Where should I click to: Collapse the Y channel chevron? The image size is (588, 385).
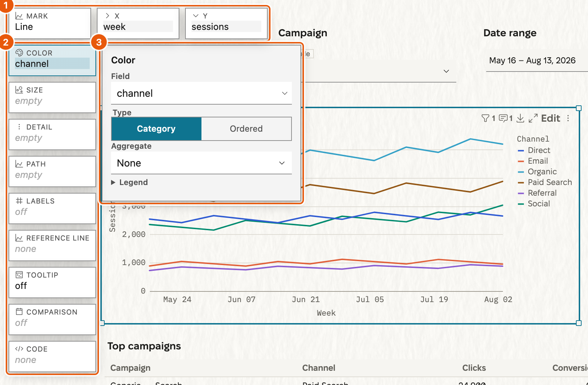point(196,16)
